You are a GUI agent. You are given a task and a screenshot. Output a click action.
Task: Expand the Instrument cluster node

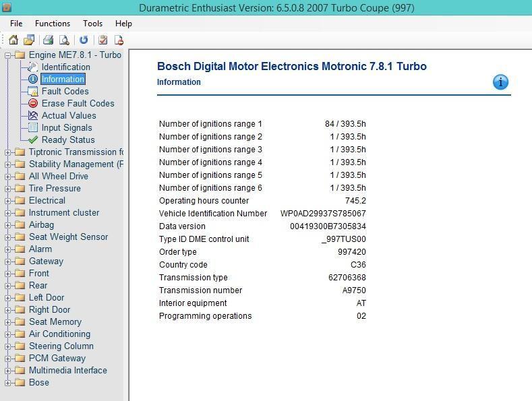(7, 213)
